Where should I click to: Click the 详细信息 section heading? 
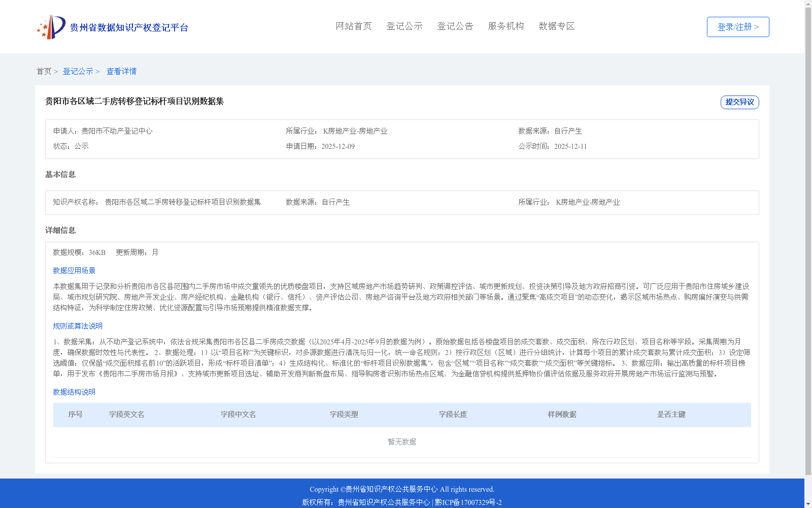[60, 230]
